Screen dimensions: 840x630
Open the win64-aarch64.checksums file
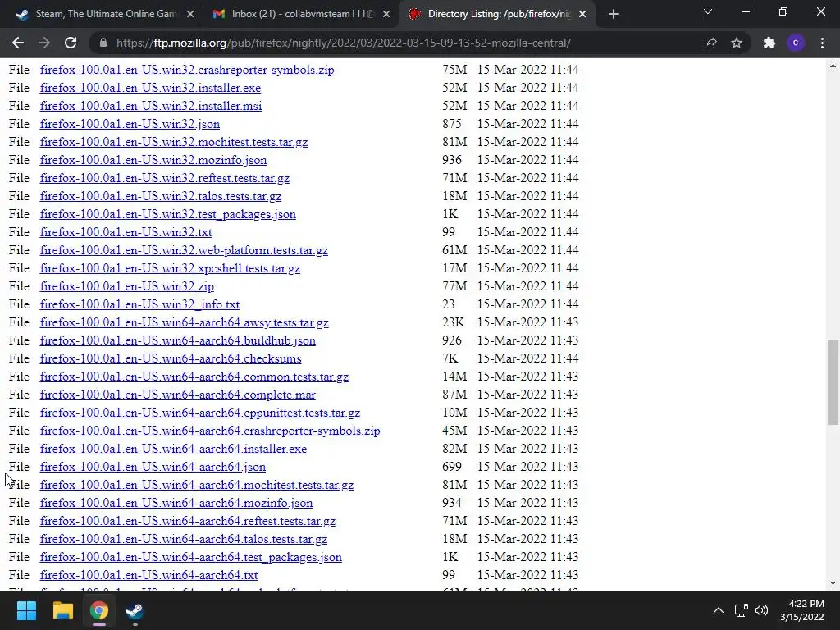[171, 358]
